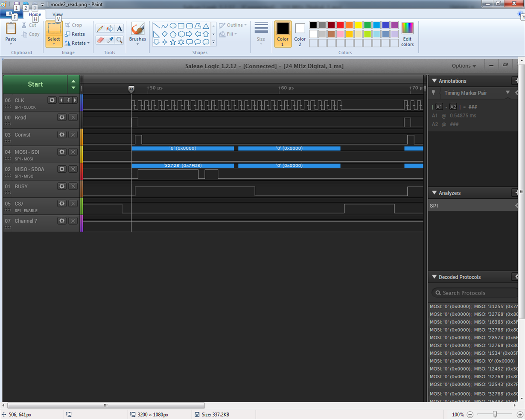Viewport: 525px width, 420px height.
Task: Choose Color 2 swatch selector
Action: click(x=300, y=34)
